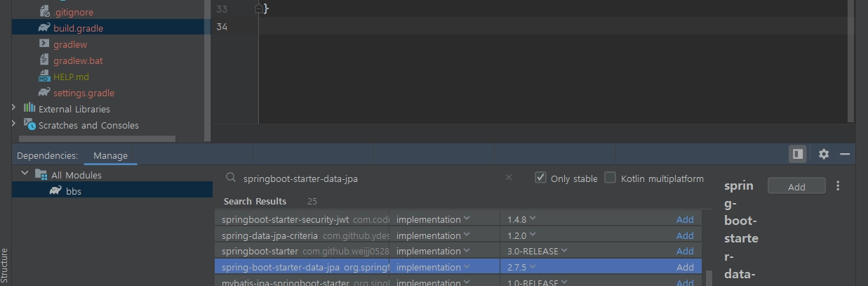Click the External Libraries icon

[29, 108]
